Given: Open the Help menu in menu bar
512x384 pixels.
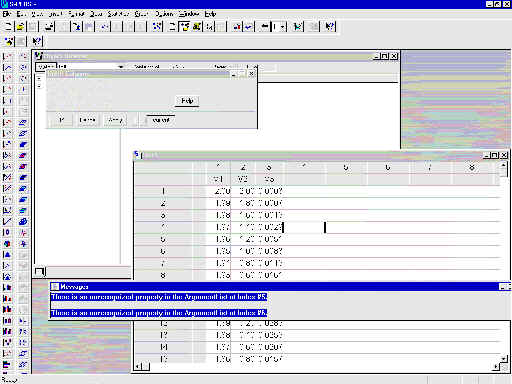Looking at the screenshot, I should [x=210, y=14].
